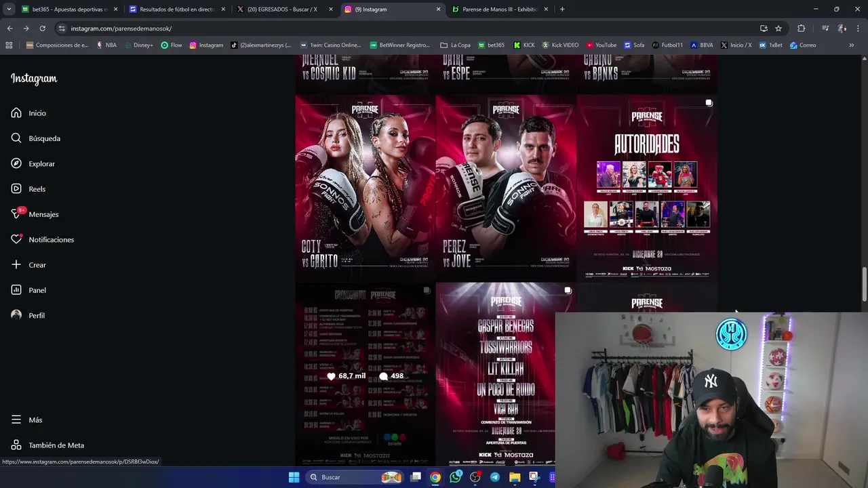This screenshot has height=488, width=868.
Task: Open Búsqueda in the Instagram sidebar
Action: click(x=36, y=138)
